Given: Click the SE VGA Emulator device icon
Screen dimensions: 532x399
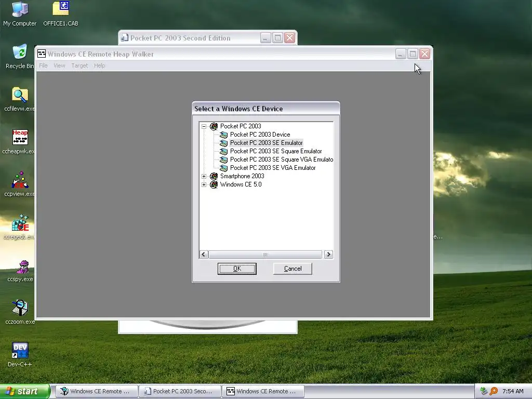Looking at the screenshot, I should pos(223,168).
